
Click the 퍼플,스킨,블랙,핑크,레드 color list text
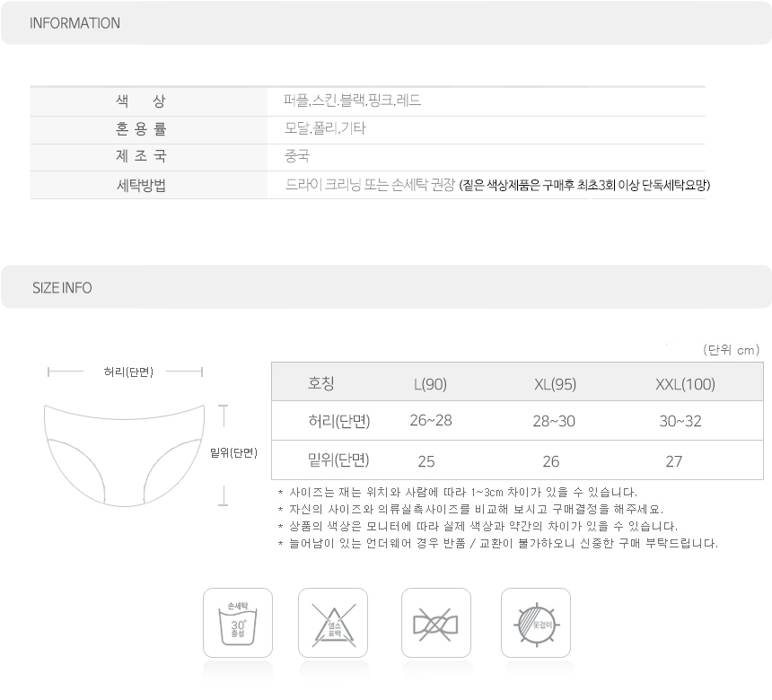352,101
